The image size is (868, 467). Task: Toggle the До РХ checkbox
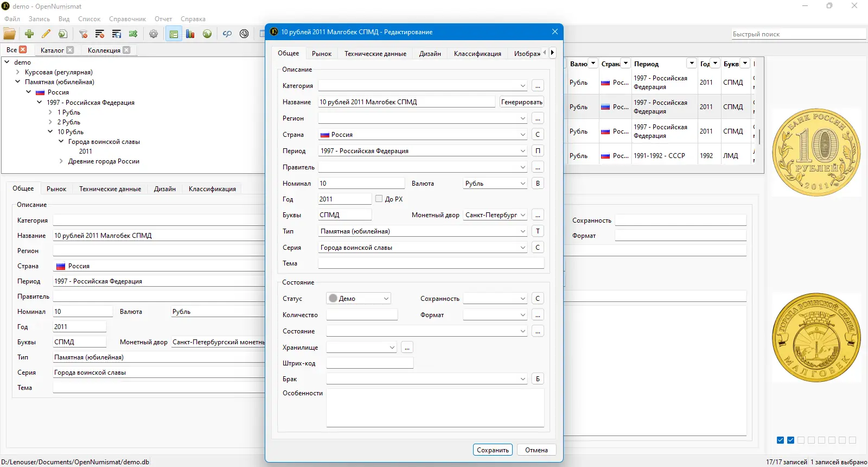[379, 199]
